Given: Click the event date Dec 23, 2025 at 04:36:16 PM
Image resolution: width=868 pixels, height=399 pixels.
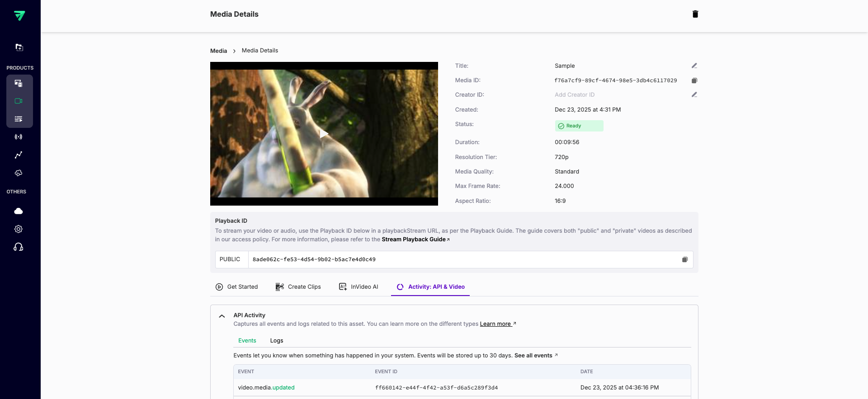Looking at the screenshot, I should coord(619,388).
